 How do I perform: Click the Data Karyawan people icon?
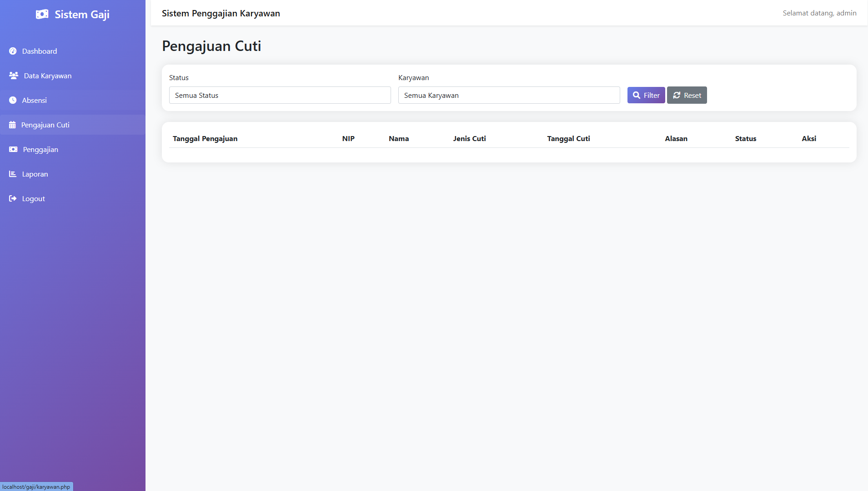coord(14,76)
